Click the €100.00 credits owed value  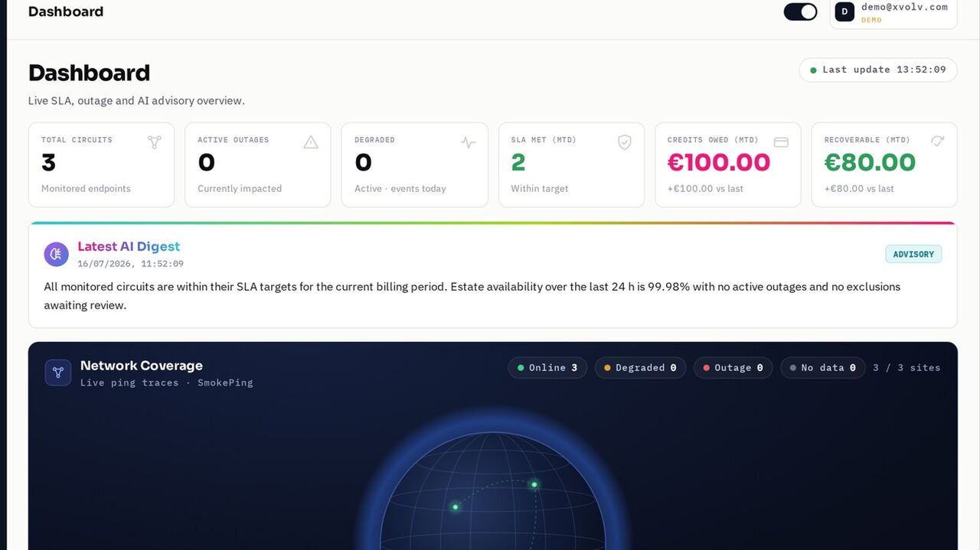719,162
